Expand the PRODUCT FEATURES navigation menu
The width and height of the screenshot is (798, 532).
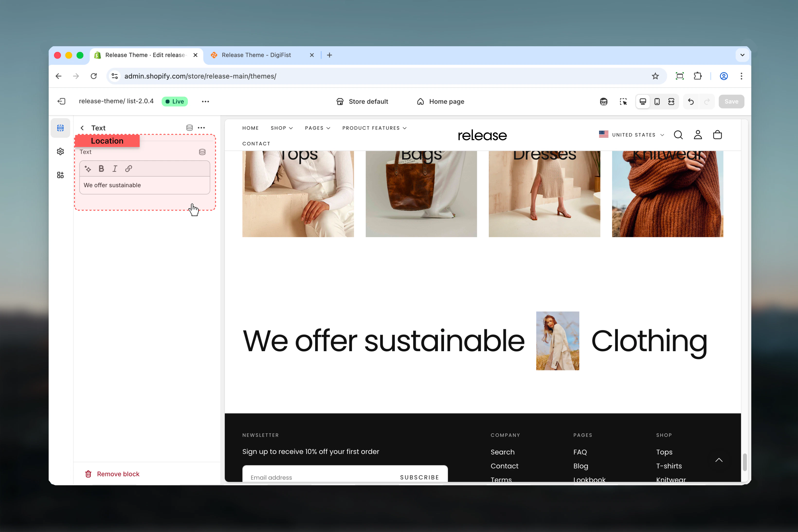pos(374,128)
